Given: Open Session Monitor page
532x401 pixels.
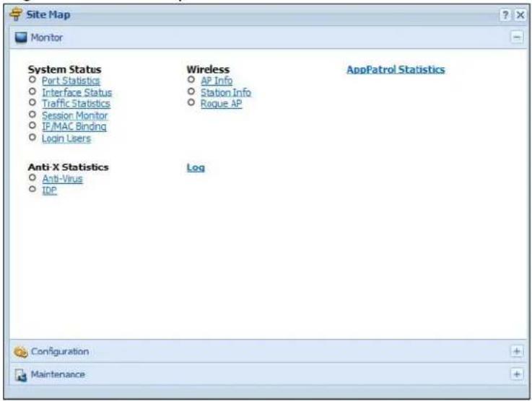Looking at the screenshot, I should tap(74, 115).
